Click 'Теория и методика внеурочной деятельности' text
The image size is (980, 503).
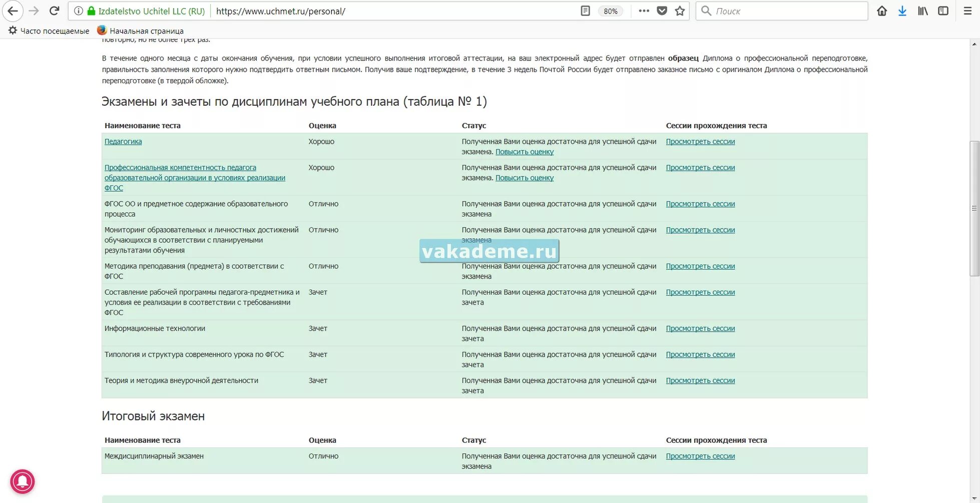point(181,381)
